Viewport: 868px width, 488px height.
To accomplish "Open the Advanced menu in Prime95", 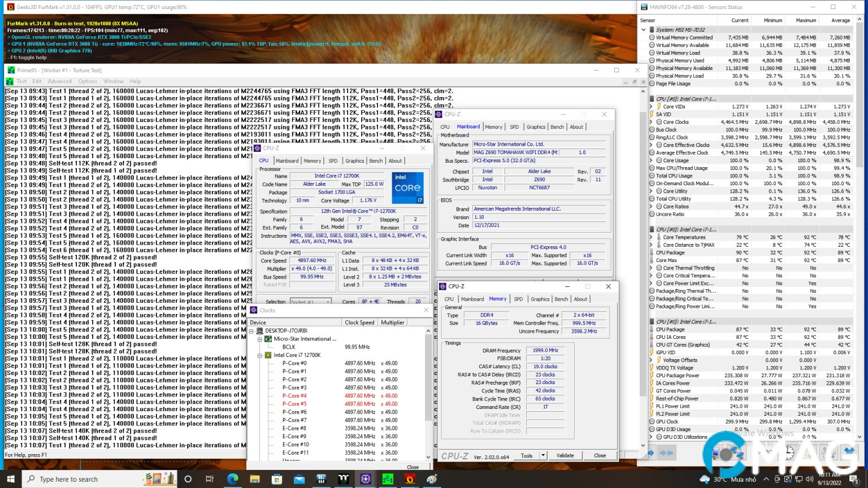I will (60, 81).
